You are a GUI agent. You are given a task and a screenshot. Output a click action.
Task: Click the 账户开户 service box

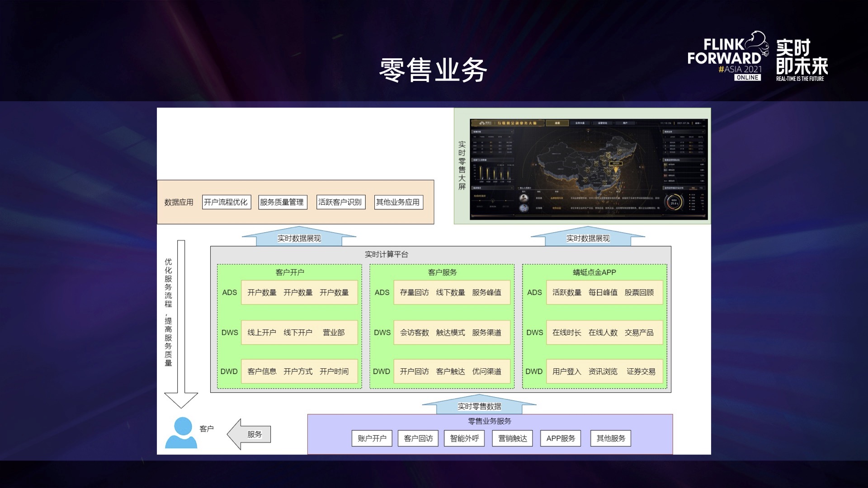tap(372, 438)
